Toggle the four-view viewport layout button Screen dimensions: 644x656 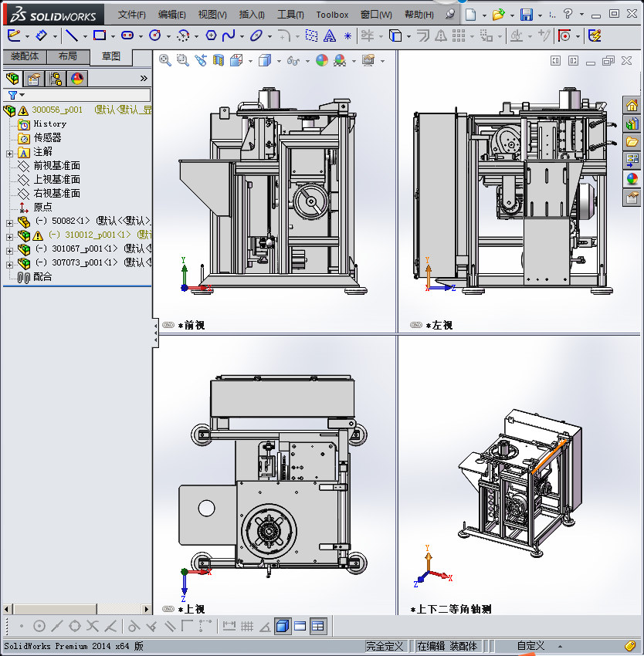pos(318,626)
